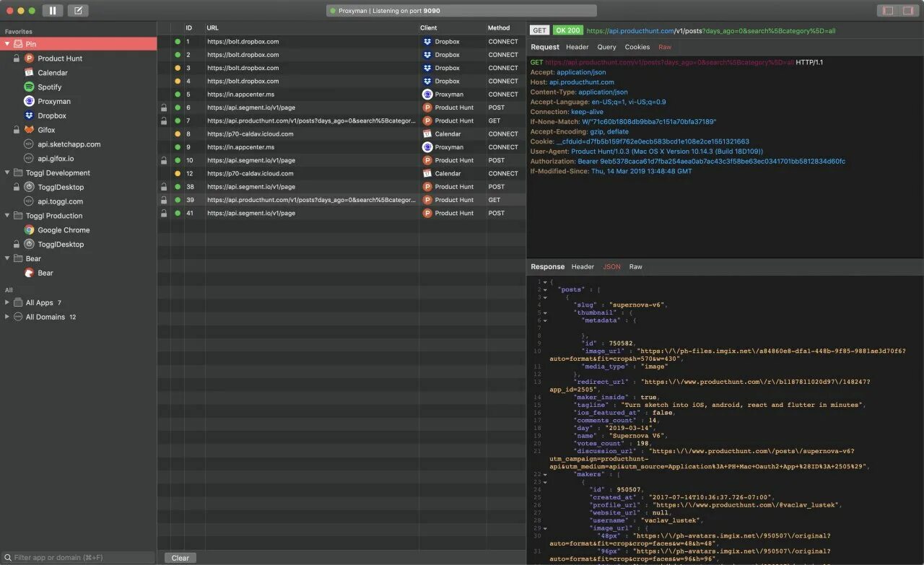Toggle the left panel layout button

pos(887,10)
